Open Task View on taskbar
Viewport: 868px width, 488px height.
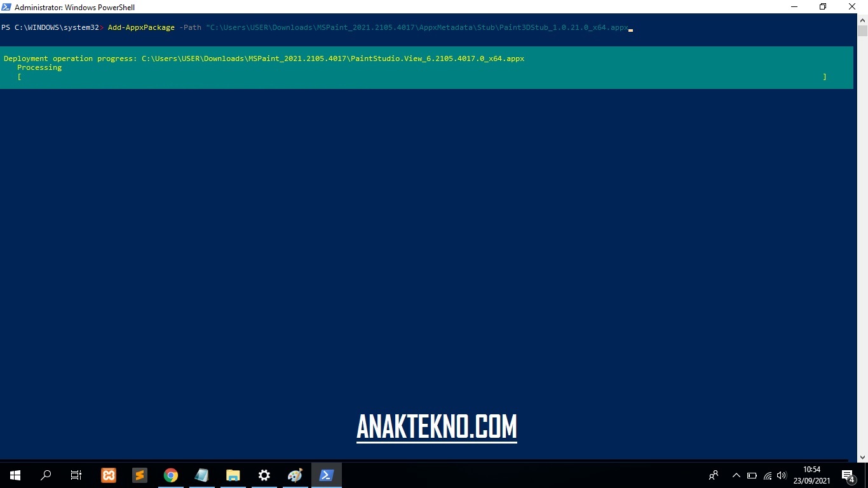pos(76,475)
